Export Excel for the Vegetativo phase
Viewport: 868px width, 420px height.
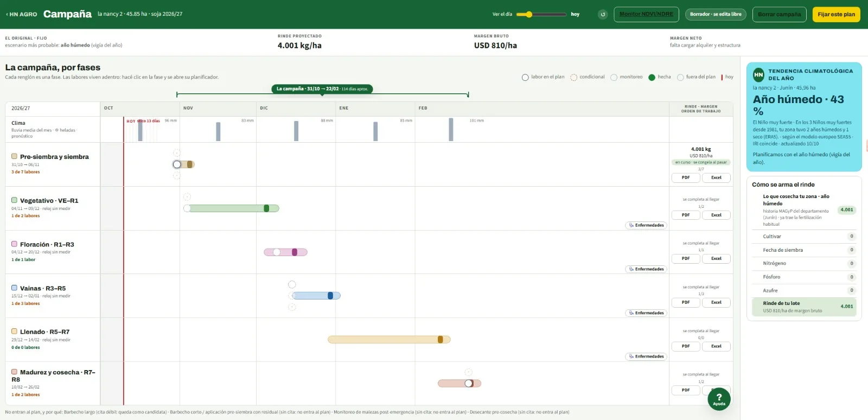click(x=716, y=215)
